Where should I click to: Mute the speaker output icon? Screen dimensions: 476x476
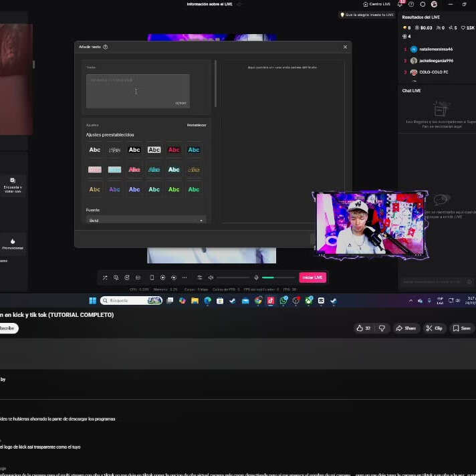point(211,277)
